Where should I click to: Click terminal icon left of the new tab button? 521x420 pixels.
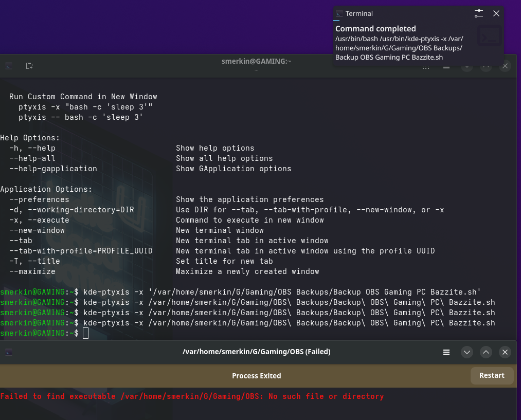click(x=9, y=66)
